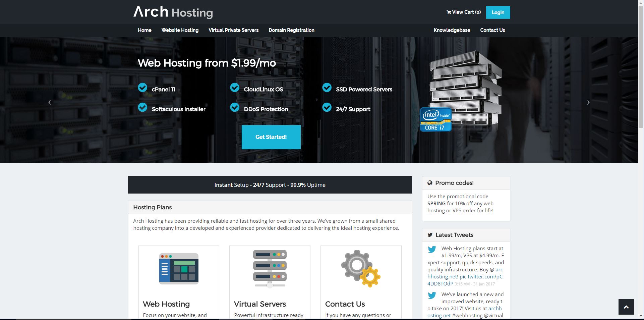
Task: Go to the Home menu item
Action: click(x=144, y=30)
